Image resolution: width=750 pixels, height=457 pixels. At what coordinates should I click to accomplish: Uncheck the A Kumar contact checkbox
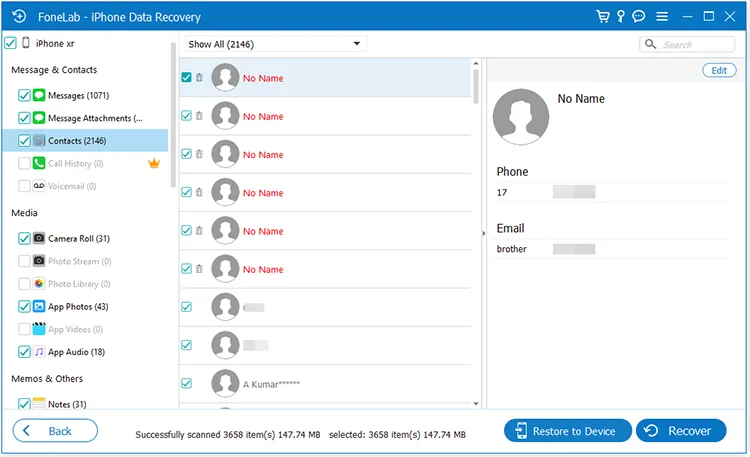click(187, 383)
